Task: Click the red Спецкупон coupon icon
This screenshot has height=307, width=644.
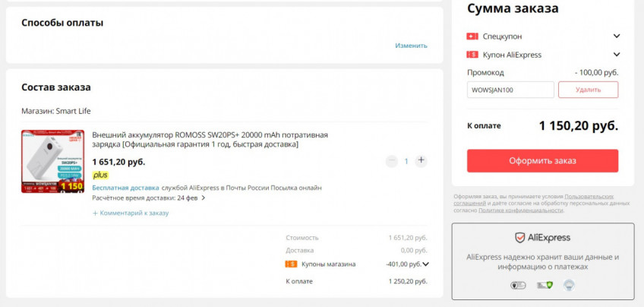Action: pyautogui.click(x=472, y=36)
